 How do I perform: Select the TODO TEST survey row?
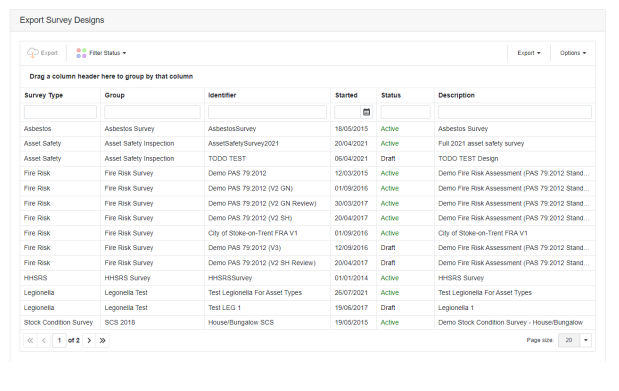coord(308,159)
